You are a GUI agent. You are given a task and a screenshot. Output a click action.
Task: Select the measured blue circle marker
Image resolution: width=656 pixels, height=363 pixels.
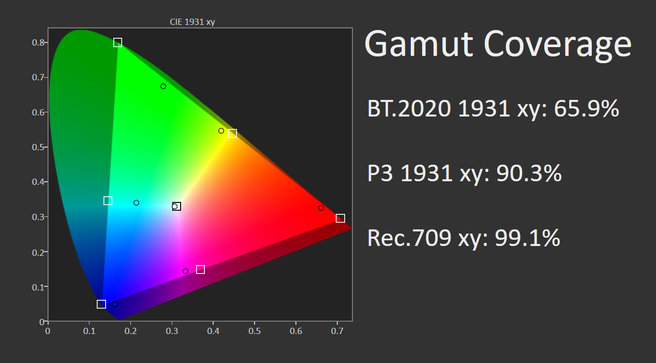115,304
